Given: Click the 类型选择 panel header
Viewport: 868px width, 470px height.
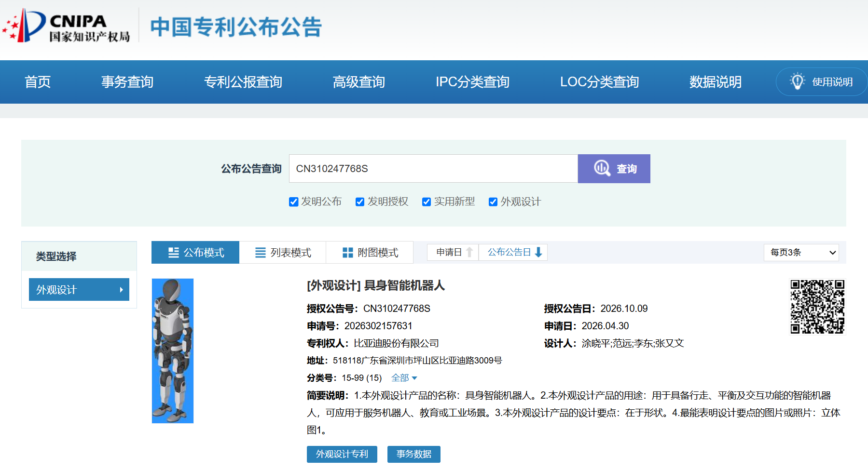Looking at the screenshot, I should (79, 256).
